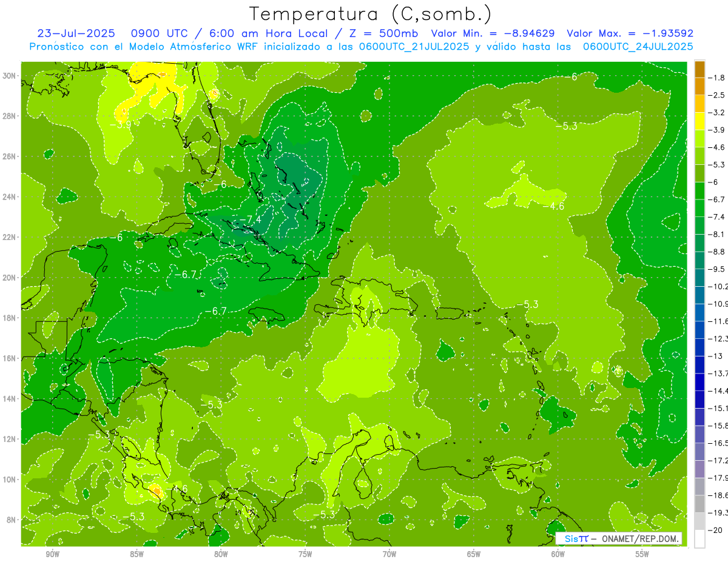Select the date text 23-Jul-2025
The image size is (728, 562).
click(x=76, y=33)
